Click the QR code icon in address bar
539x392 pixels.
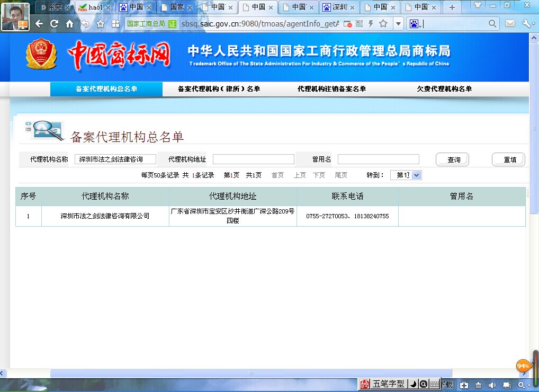[x=359, y=24]
